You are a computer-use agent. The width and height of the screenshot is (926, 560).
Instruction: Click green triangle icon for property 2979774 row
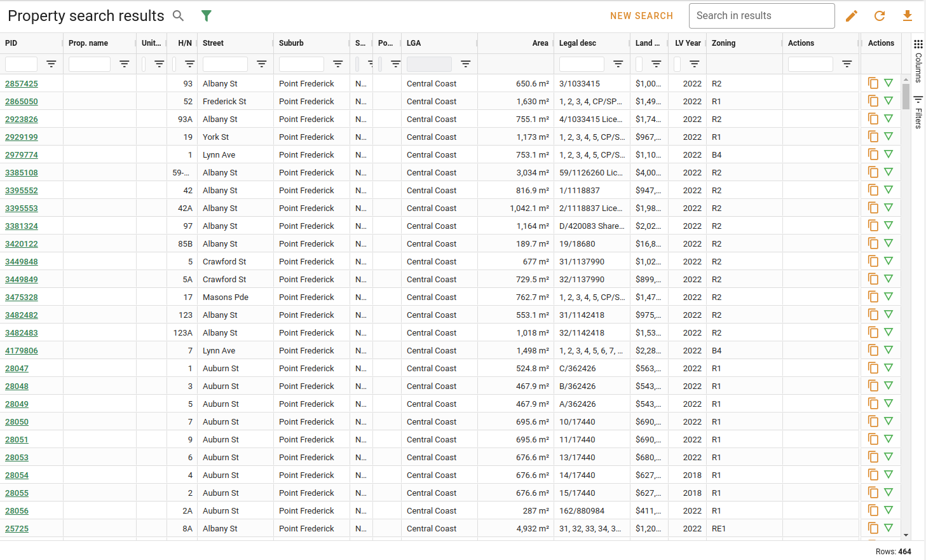(x=889, y=154)
